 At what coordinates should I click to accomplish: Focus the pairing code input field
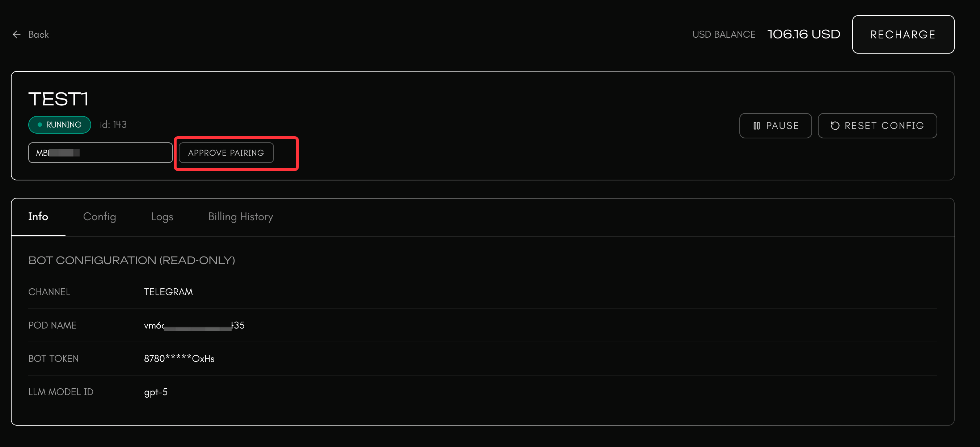coord(114,153)
